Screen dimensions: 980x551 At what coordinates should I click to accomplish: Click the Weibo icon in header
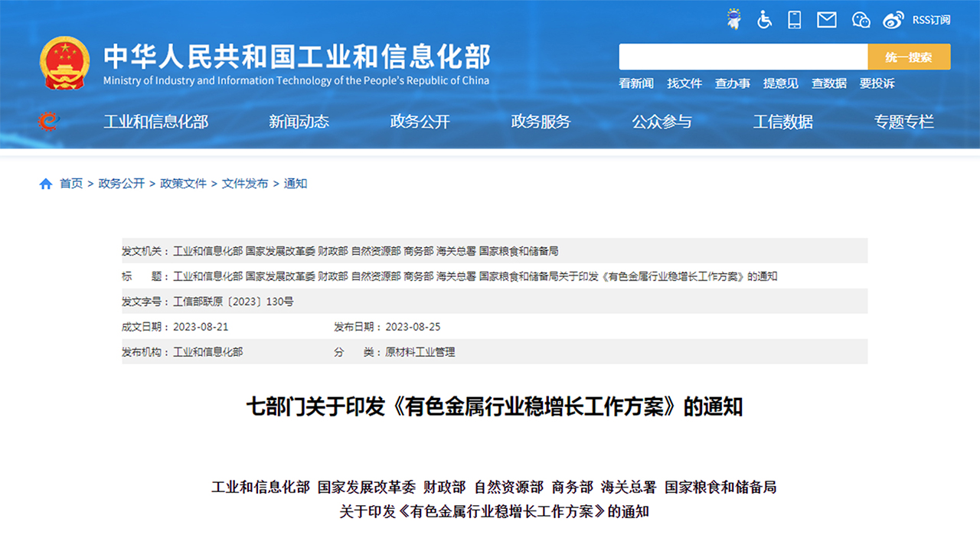(893, 20)
